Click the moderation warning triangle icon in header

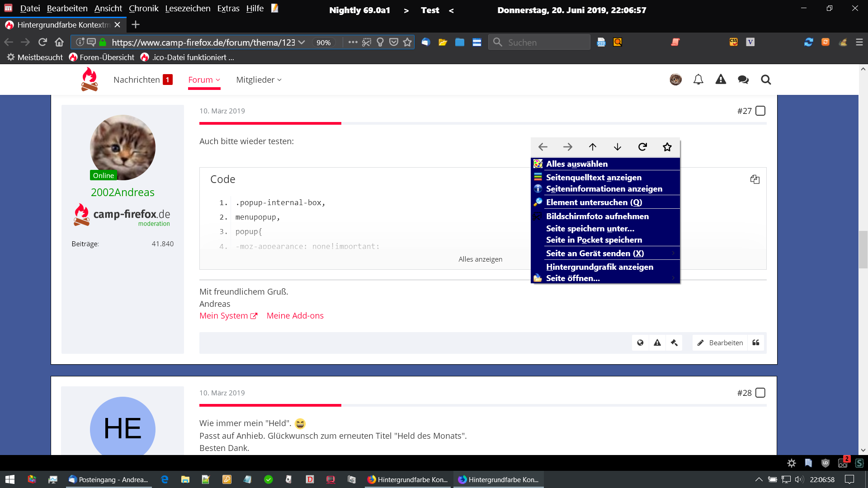pyautogui.click(x=721, y=80)
